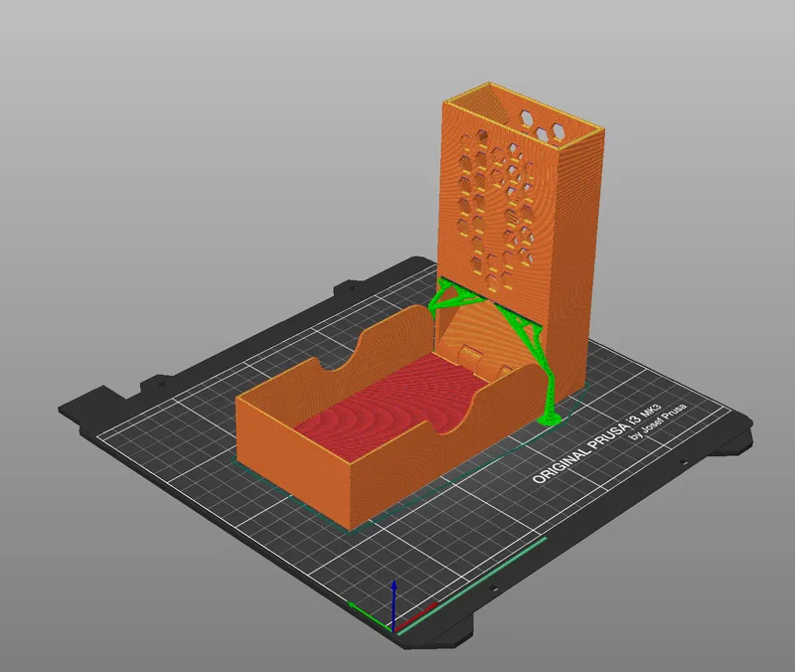795x672 pixels.
Task: Click the green support base touching the bed
Action: pos(550,418)
